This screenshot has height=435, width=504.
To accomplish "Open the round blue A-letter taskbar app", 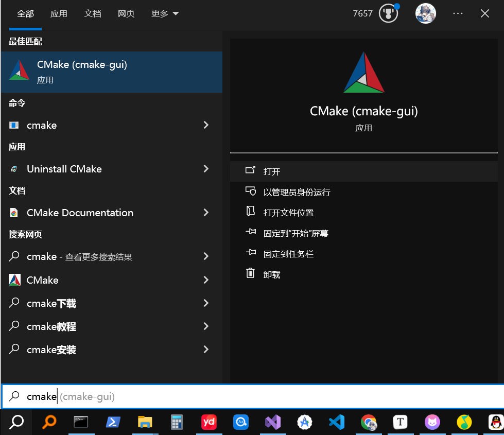I will point(305,422).
